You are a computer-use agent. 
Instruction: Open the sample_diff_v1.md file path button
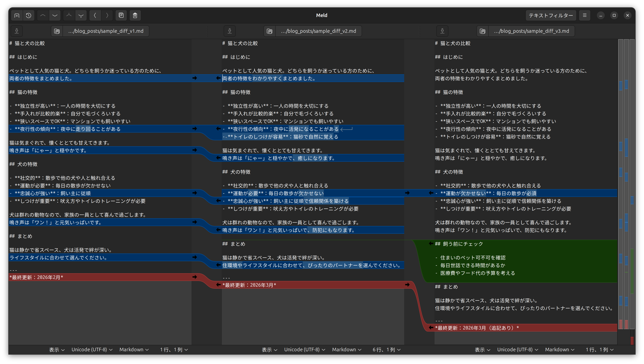[106, 31]
